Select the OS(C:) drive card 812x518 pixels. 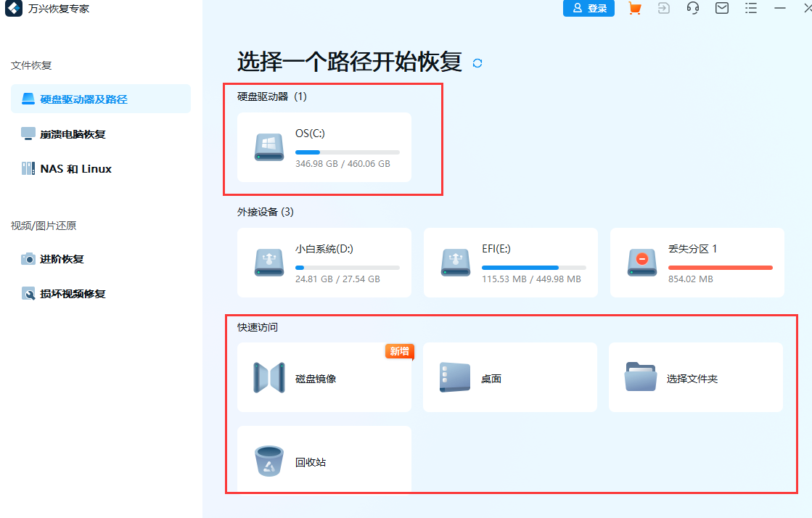(x=324, y=147)
